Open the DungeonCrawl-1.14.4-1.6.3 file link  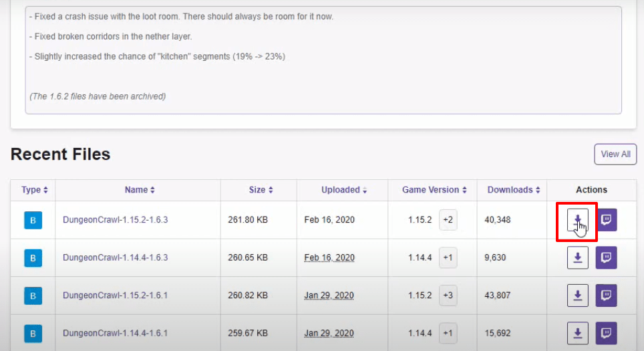pos(116,257)
